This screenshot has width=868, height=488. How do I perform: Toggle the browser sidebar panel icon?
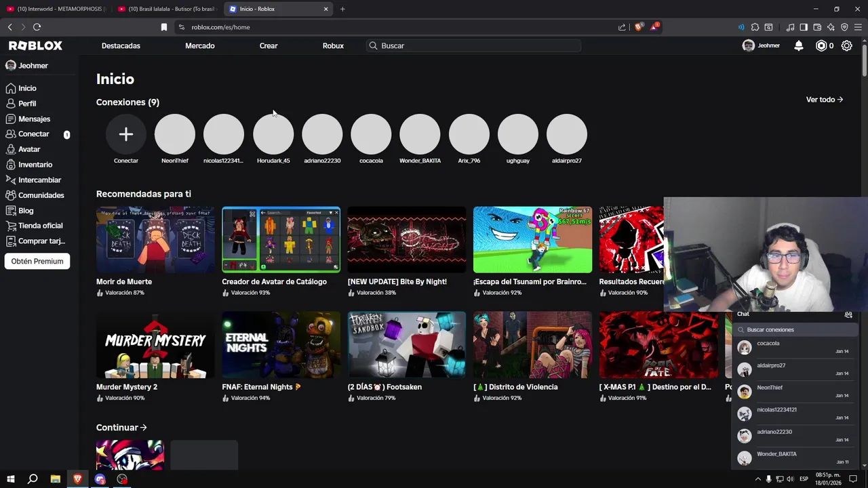(x=804, y=27)
